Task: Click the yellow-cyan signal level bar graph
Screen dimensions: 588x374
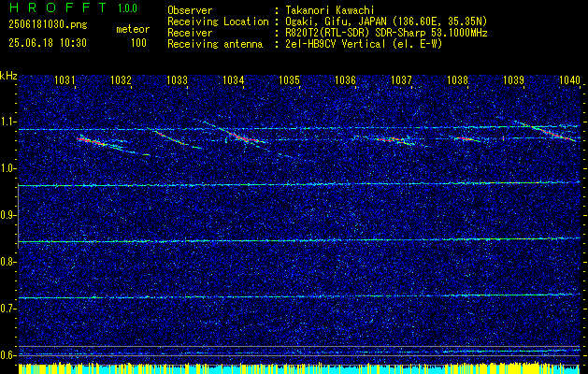Action: pos(299,368)
